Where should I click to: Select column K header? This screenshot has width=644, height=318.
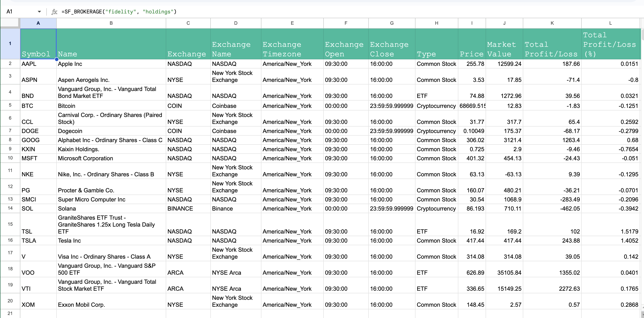(552, 23)
